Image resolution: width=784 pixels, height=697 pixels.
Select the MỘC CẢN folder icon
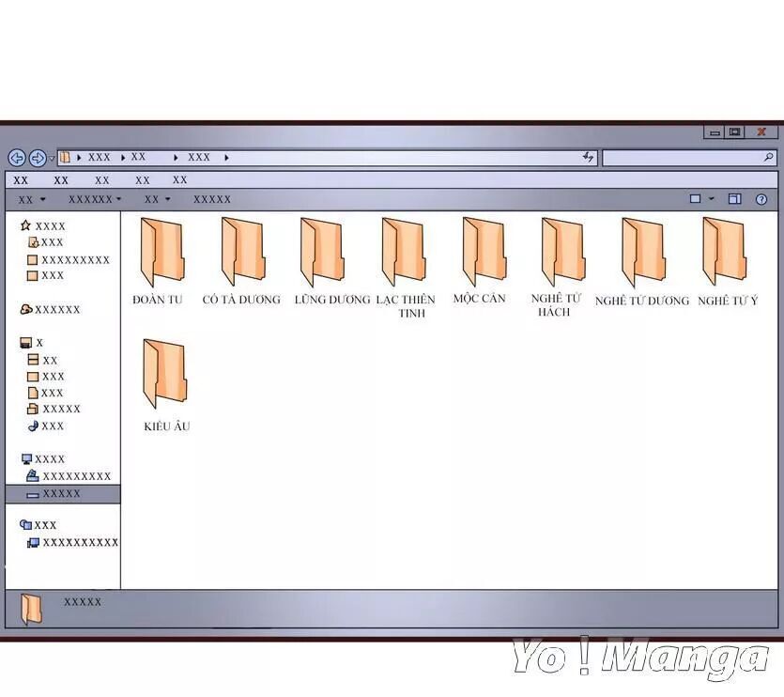(x=484, y=252)
